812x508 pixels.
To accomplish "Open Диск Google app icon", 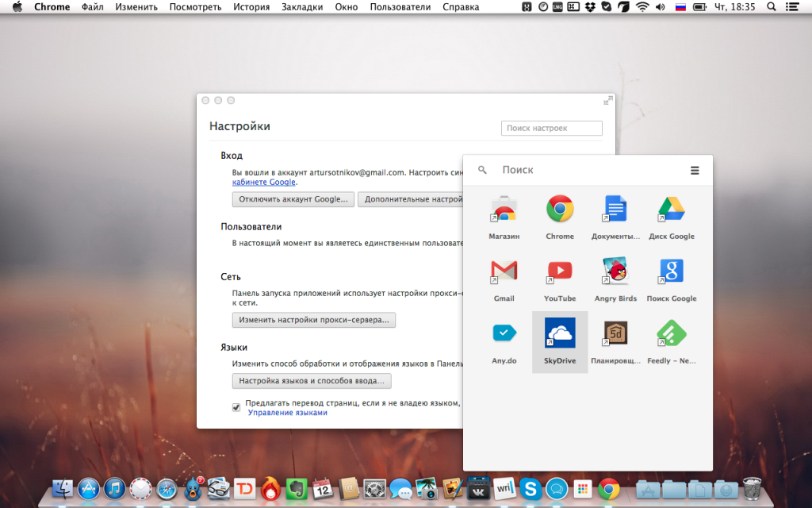I will point(671,210).
